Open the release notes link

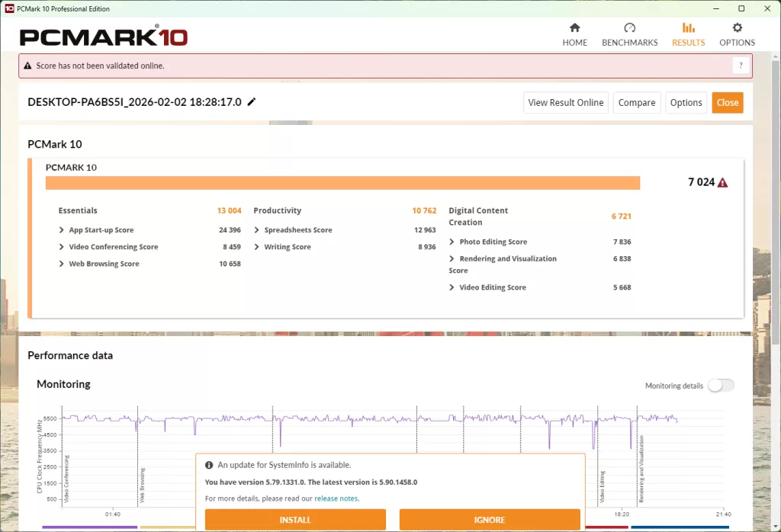[x=336, y=498]
